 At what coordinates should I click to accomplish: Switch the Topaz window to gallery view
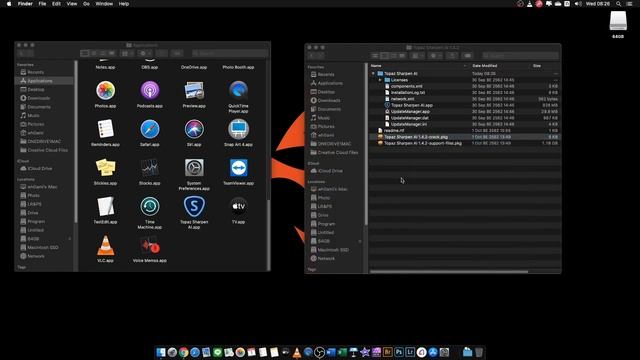click(x=402, y=56)
